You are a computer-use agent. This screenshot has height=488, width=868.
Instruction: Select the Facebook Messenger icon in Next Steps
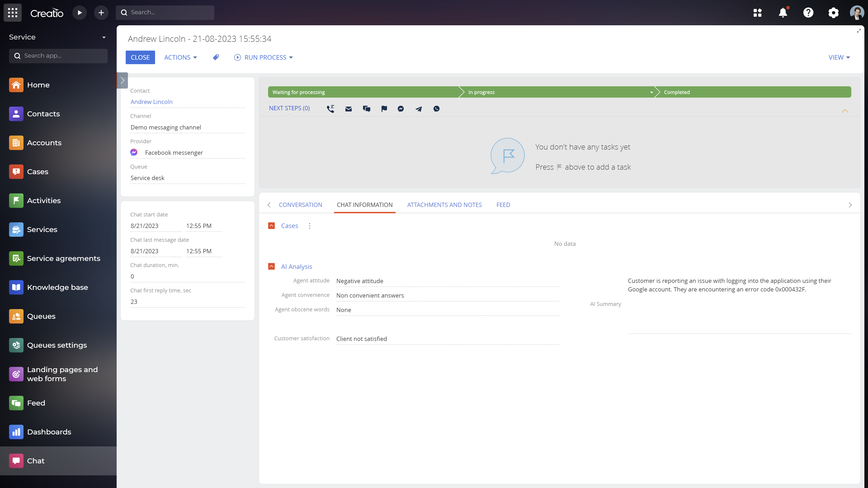pyautogui.click(x=400, y=108)
